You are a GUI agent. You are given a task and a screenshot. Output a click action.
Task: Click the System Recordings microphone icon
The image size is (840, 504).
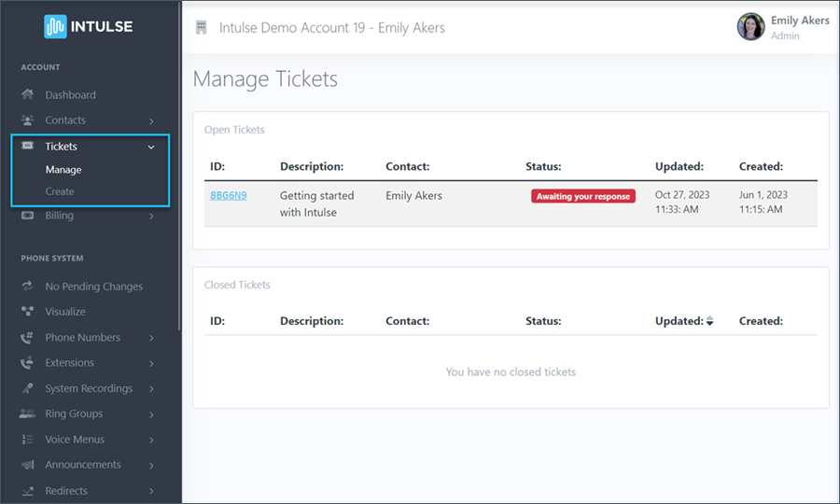(x=27, y=388)
